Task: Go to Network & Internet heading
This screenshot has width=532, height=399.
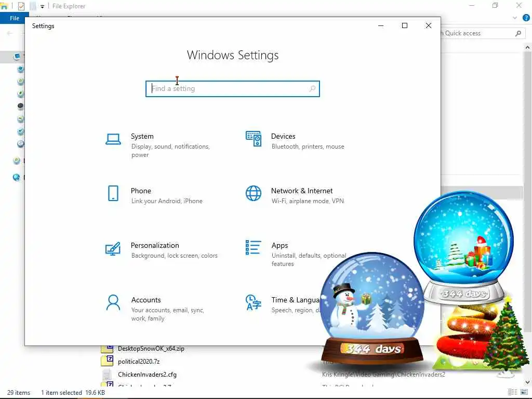Action: pos(302,191)
